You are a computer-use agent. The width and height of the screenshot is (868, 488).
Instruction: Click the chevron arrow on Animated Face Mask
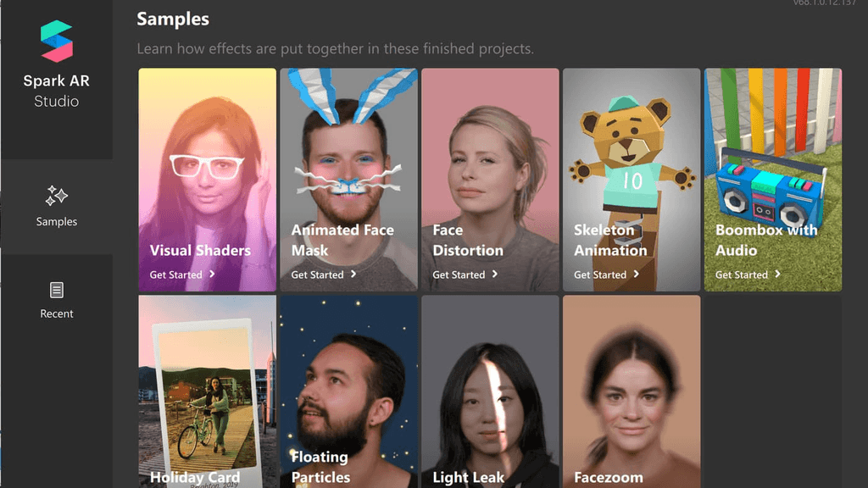pyautogui.click(x=353, y=274)
